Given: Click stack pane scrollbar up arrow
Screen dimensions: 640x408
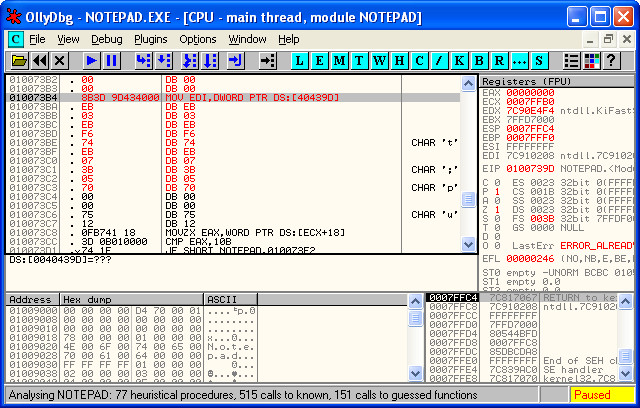Looking at the screenshot, I should [x=625, y=302].
